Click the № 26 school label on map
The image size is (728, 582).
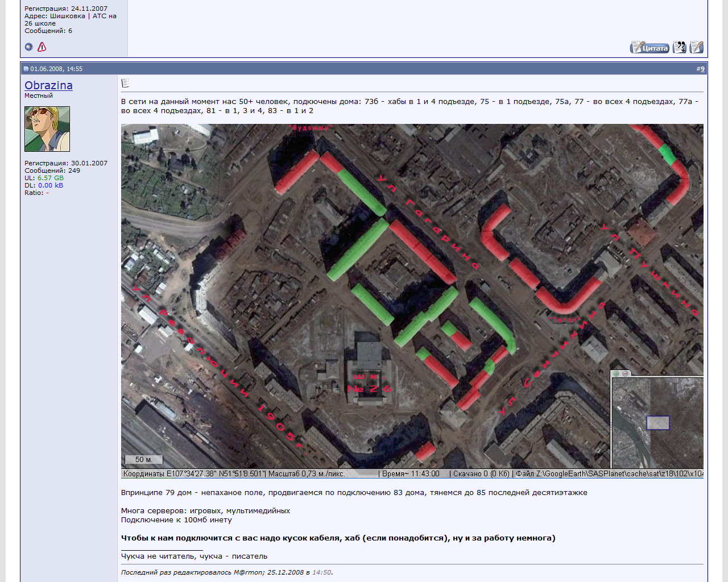coord(369,389)
